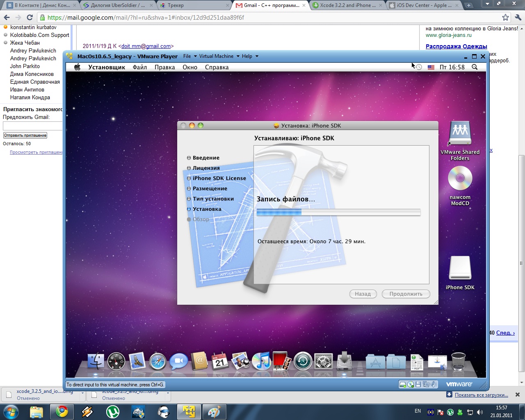Click the Отправить приглашение button
525x420 pixels.
coord(25,135)
